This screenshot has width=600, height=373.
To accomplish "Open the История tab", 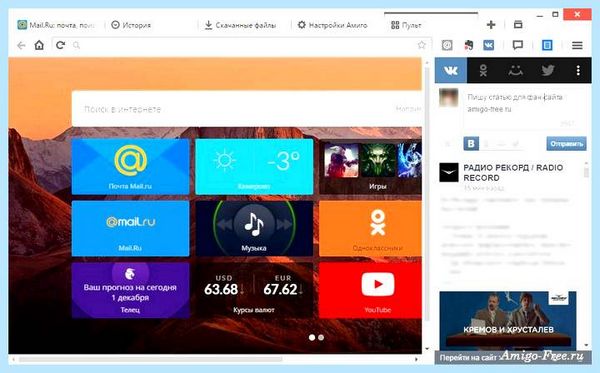I will tap(131, 25).
